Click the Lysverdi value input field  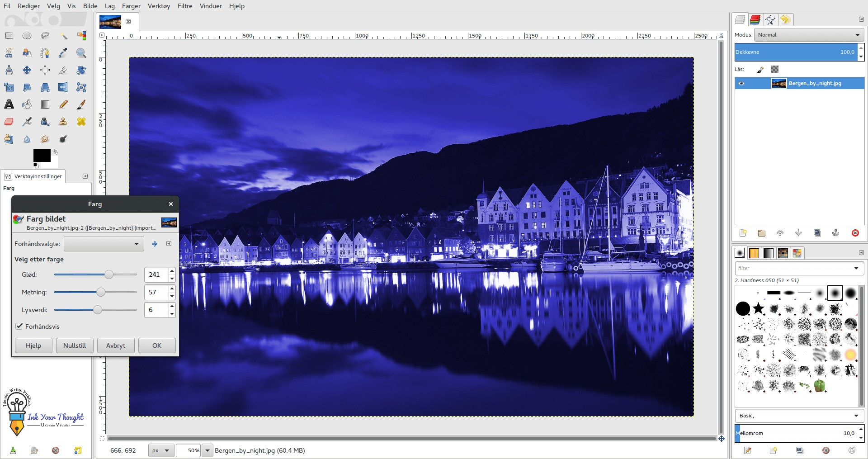click(156, 310)
